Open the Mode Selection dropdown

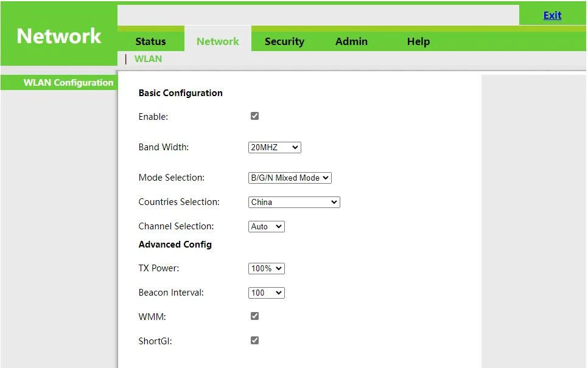click(290, 178)
